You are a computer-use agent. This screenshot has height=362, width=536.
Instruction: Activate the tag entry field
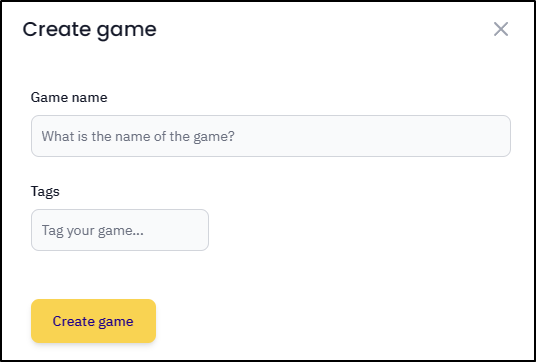[x=120, y=230]
